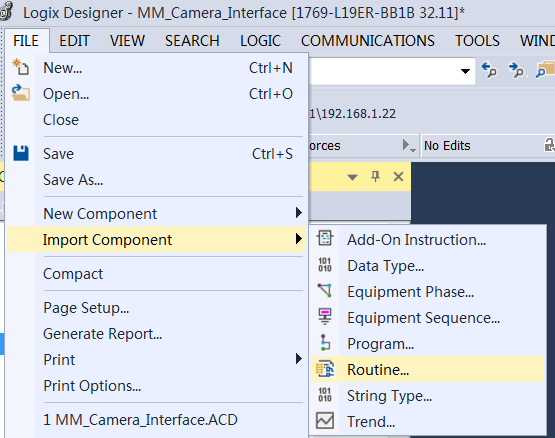Choose Save As... menu entry

156,180
